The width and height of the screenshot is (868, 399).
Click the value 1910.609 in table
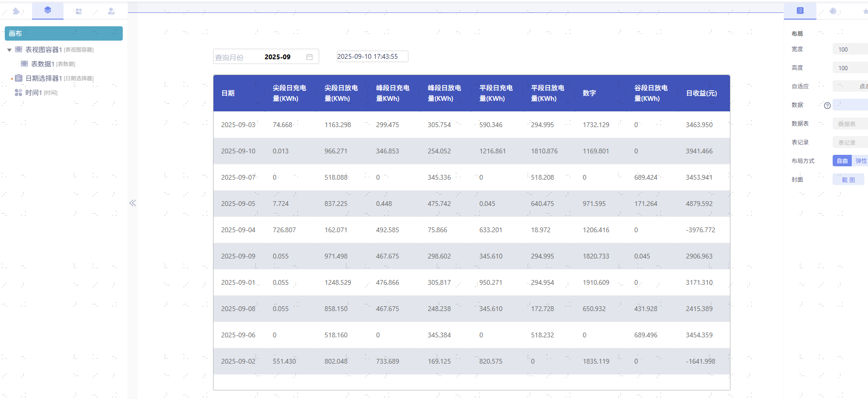point(596,282)
